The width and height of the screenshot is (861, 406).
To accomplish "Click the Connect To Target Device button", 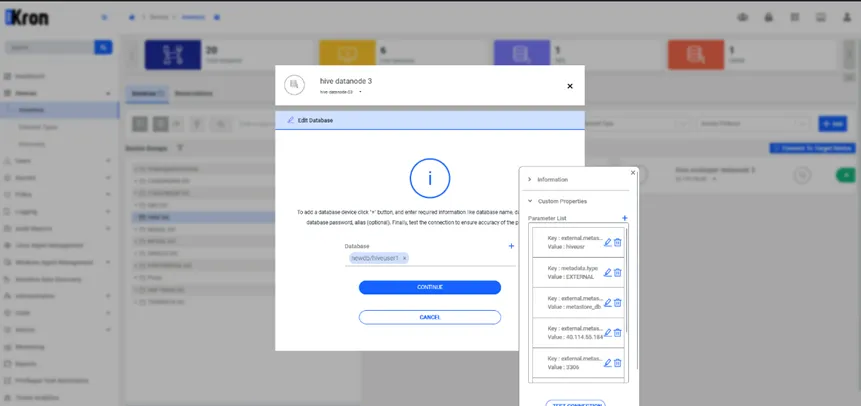I will [x=812, y=148].
